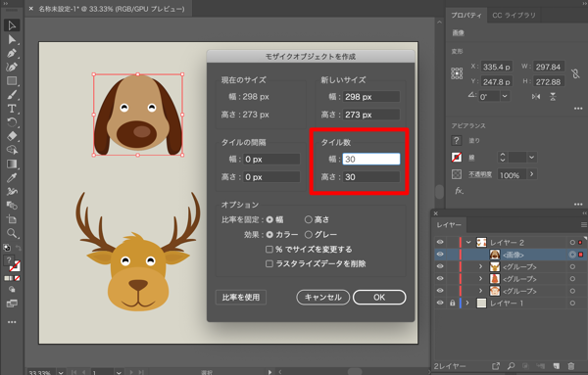Open more Transform options three dots
This screenshot has height=375, width=588.
[578, 109]
